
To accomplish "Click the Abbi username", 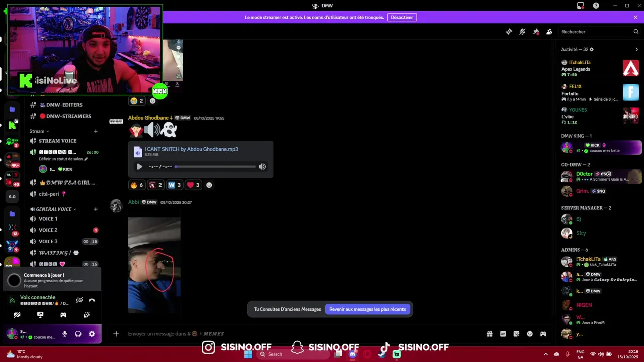I will [x=133, y=202].
